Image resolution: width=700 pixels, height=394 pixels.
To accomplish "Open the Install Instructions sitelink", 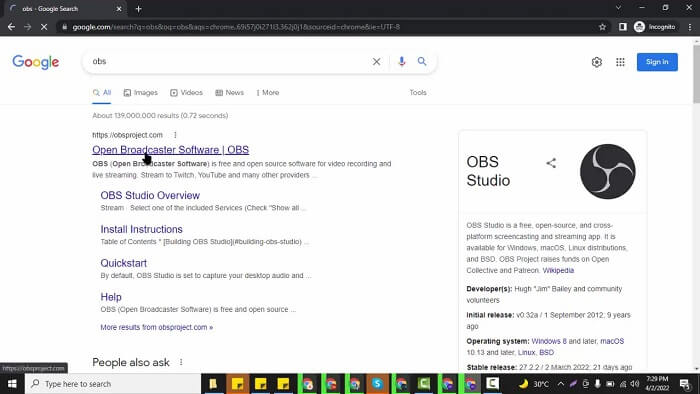I will click(x=142, y=229).
